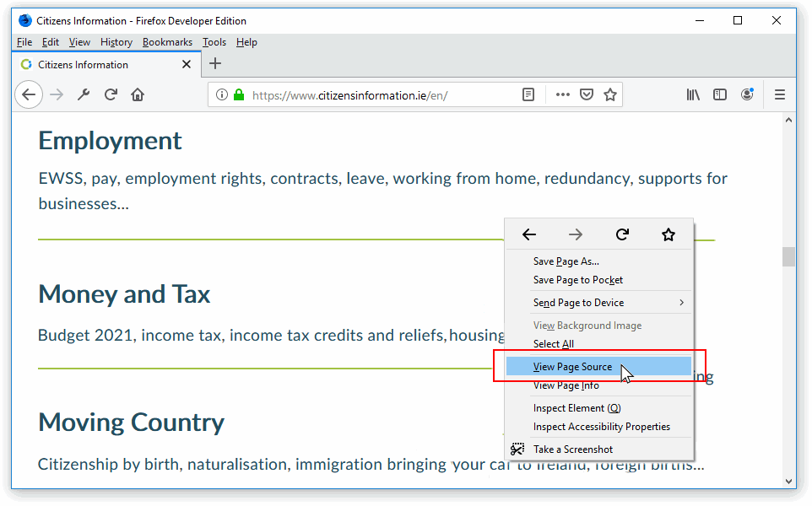Open developer tools wrench icon
Screen dimensions: 812x506
[x=84, y=94]
